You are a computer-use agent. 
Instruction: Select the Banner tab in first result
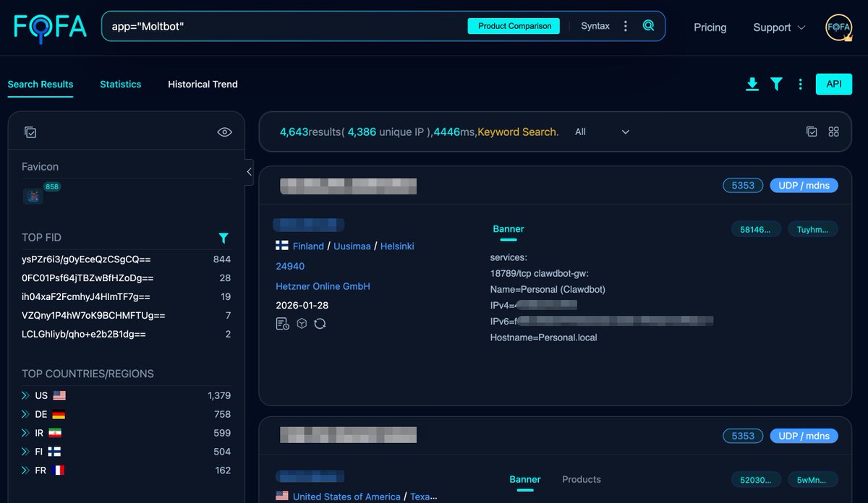[509, 229]
